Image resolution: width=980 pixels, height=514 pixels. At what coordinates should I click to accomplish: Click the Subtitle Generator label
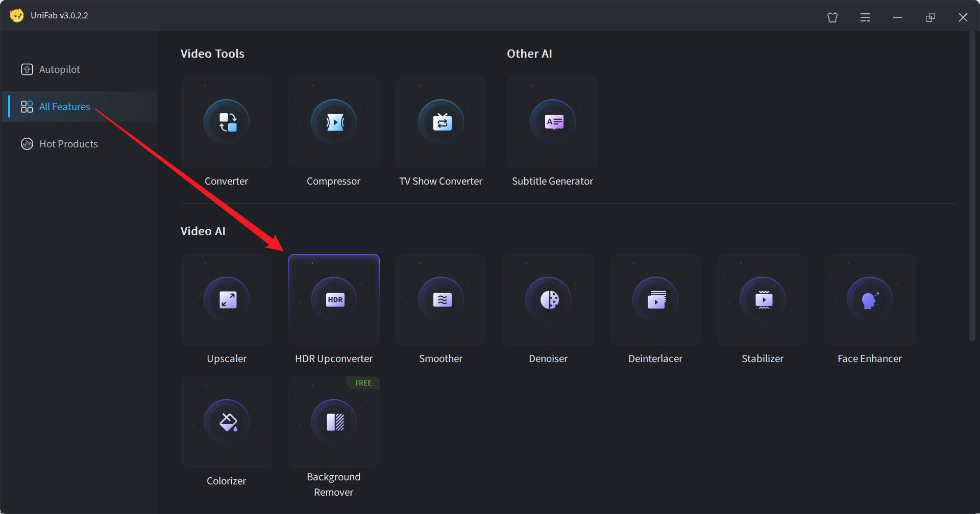[552, 181]
